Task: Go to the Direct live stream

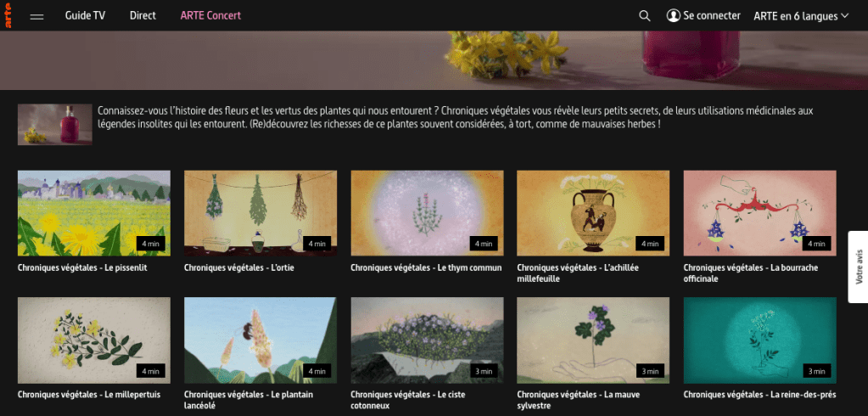Action: (143, 15)
